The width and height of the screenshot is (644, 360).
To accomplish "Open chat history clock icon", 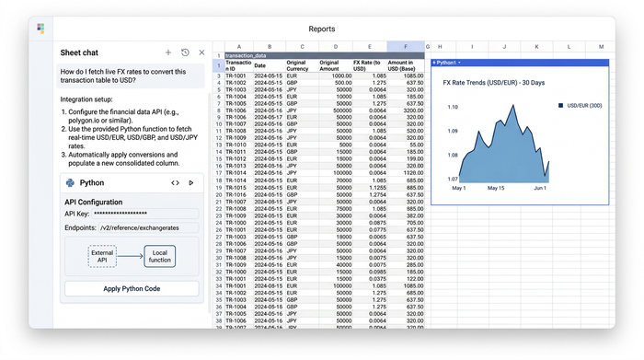I will pyautogui.click(x=185, y=52).
